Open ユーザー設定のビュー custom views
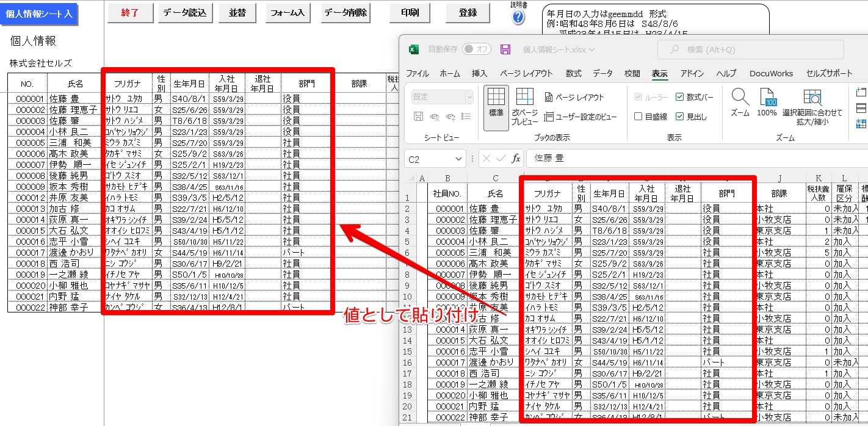868x426 pixels. click(x=580, y=117)
